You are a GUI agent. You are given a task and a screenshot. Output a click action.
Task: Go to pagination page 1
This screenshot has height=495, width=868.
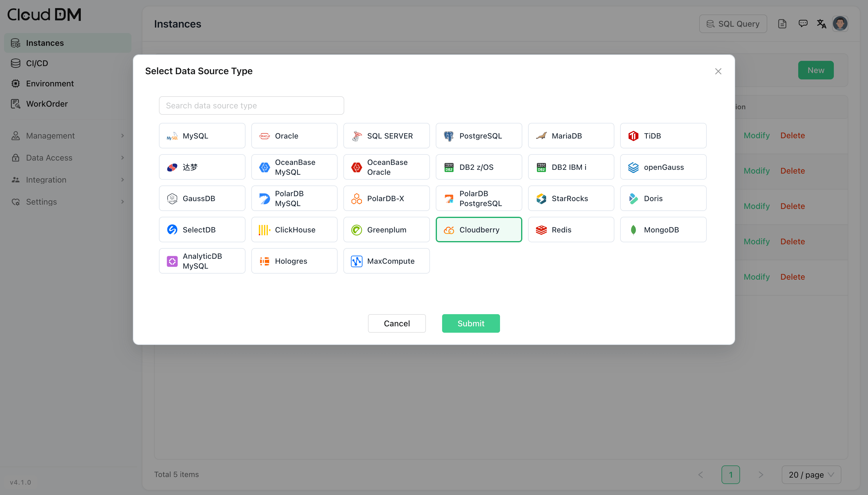click(x=731, y=475)
